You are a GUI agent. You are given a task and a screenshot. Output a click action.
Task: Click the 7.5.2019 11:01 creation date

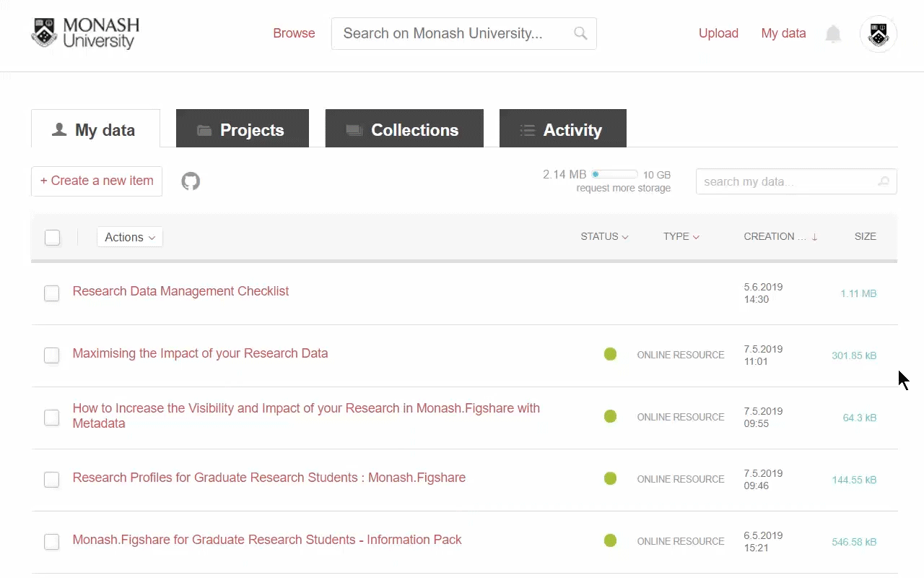763,355
